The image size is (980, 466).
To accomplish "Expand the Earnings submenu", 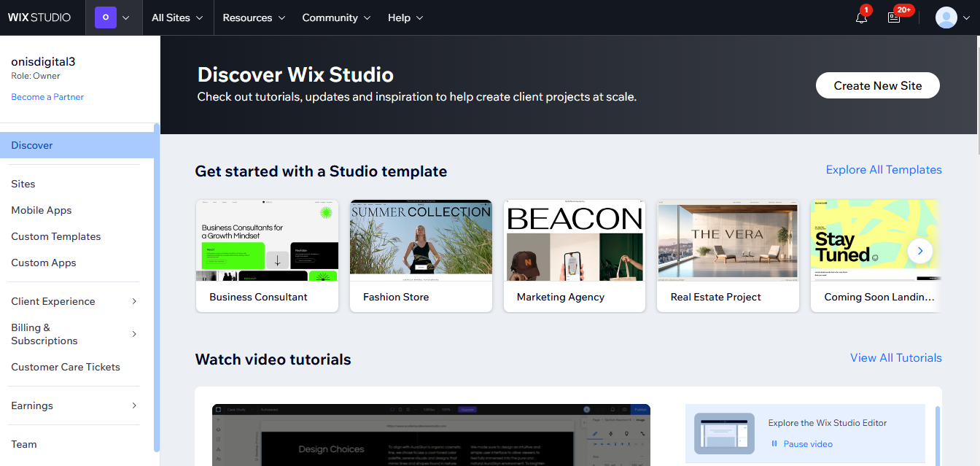I will [x=134, y=405].
